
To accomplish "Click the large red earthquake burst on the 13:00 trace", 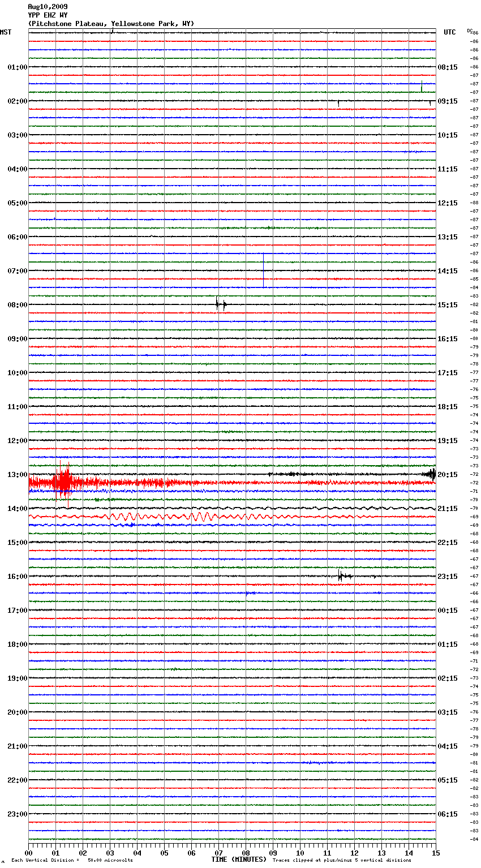I will [x=63, y=483].
